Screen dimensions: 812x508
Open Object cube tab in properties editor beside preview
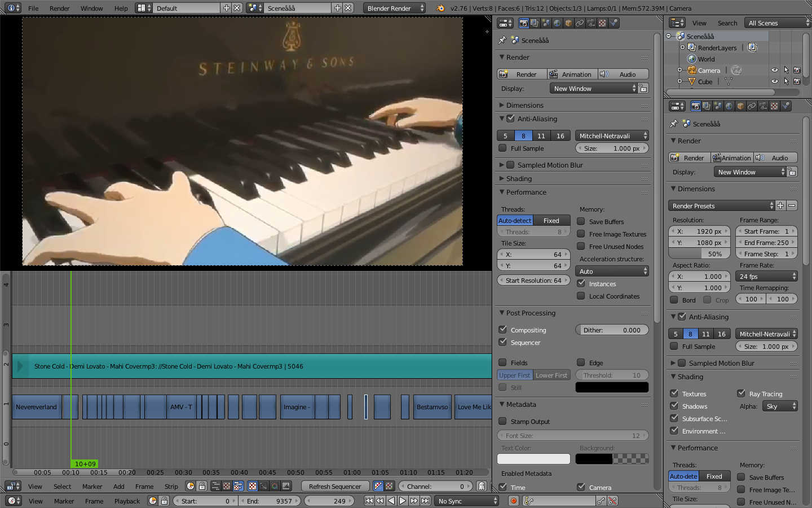pos(568,23)
